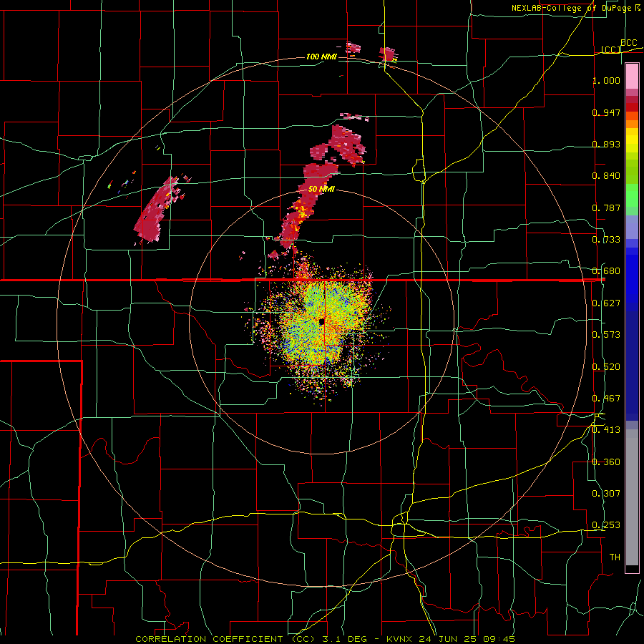Screen dimensions: 644x644
Task: Click the 100 NMI range ring label
Action: click(x=321, y=57)
